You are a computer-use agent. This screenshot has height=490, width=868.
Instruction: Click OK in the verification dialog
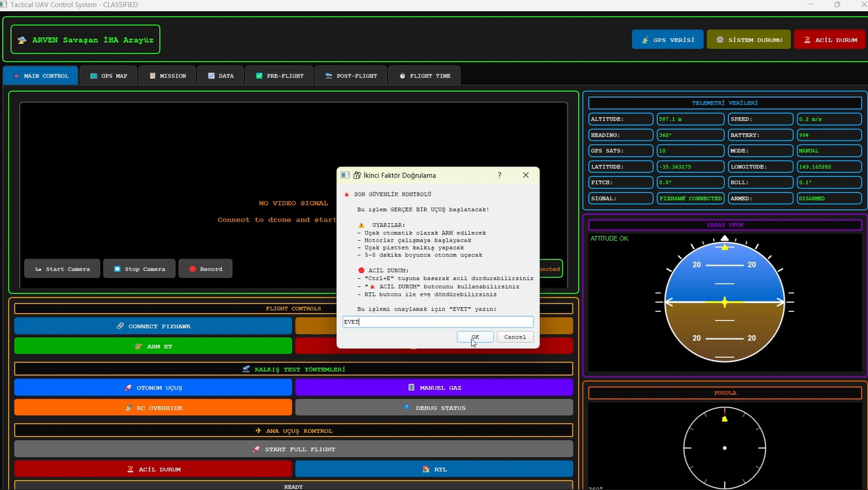[x=475, y=337]
